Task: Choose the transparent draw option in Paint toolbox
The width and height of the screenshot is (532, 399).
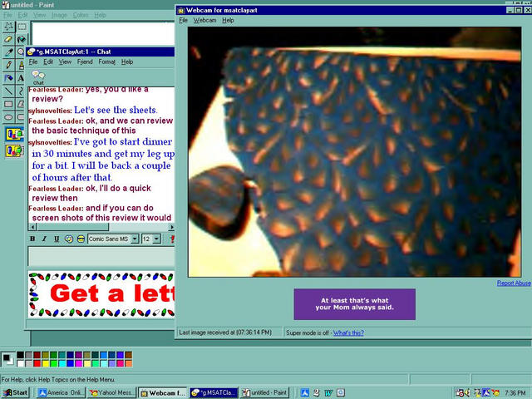Action: pos(15,150)
